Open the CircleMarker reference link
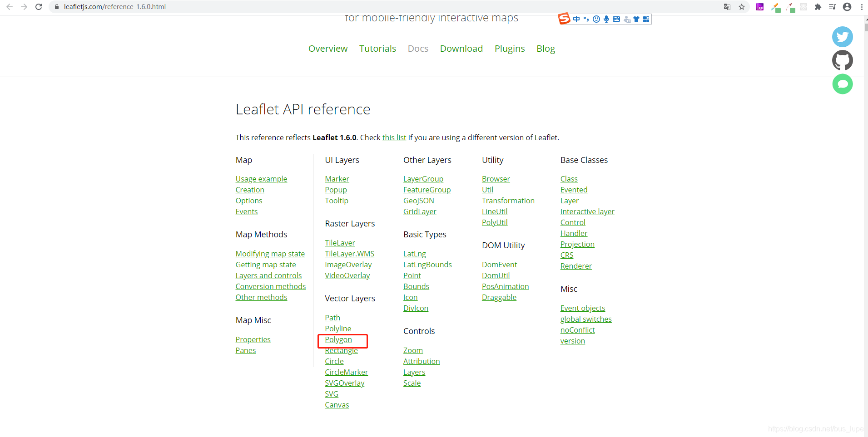 [x=347, y=372]
